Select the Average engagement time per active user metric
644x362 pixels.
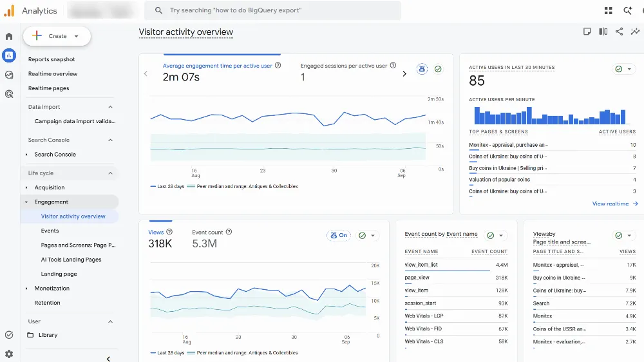point(217,66)
